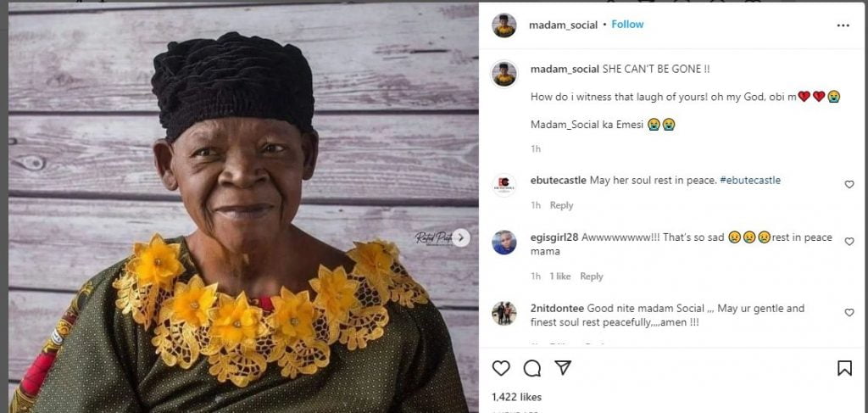This screenshot has height=413, width=868.
Task: Save post using the bookmark icon
Action: coord(844,368)
